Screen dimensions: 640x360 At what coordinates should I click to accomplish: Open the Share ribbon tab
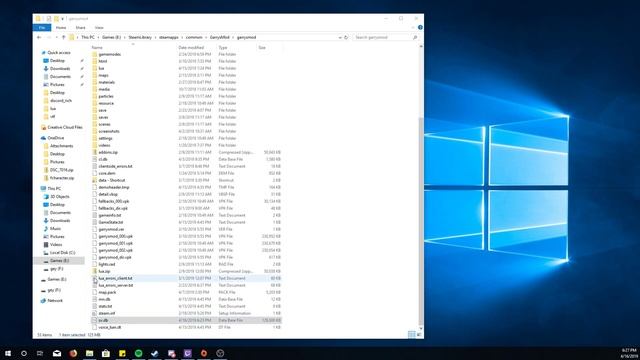(x=80, y=28)
